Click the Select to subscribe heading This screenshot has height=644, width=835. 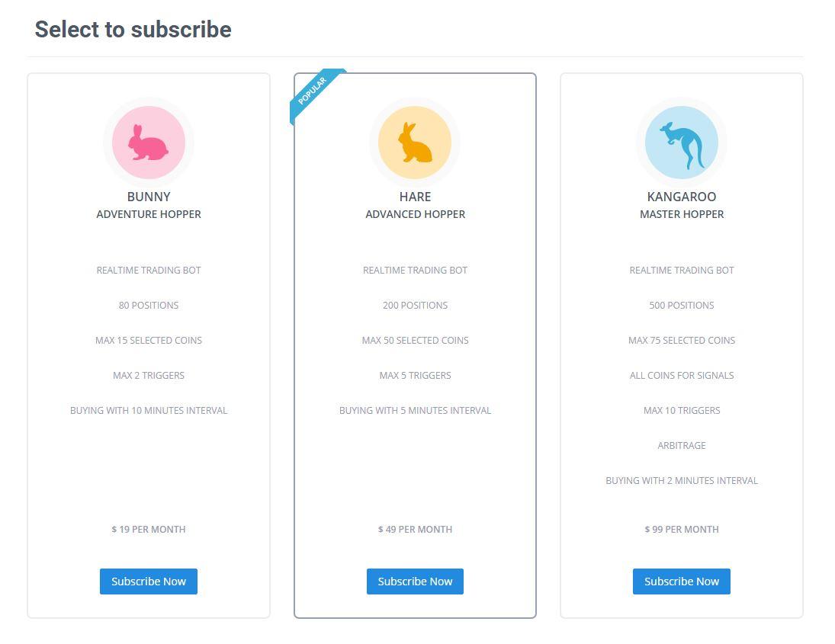pyautogui.click(x=133, y=29)
